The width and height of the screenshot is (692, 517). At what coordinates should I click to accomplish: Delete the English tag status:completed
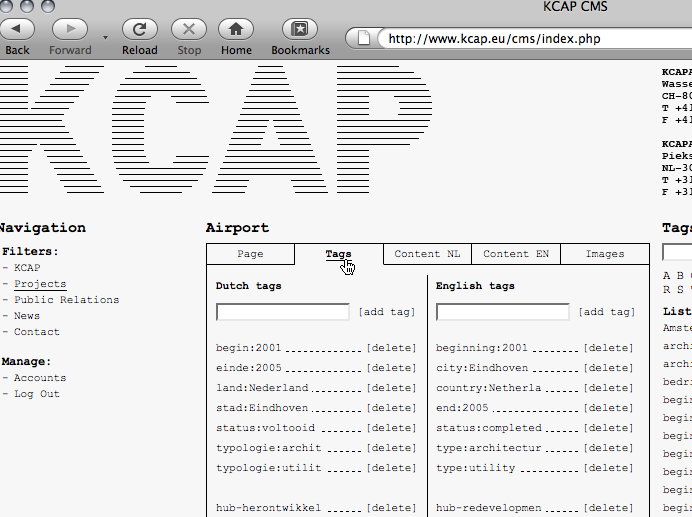pos(608,428)
